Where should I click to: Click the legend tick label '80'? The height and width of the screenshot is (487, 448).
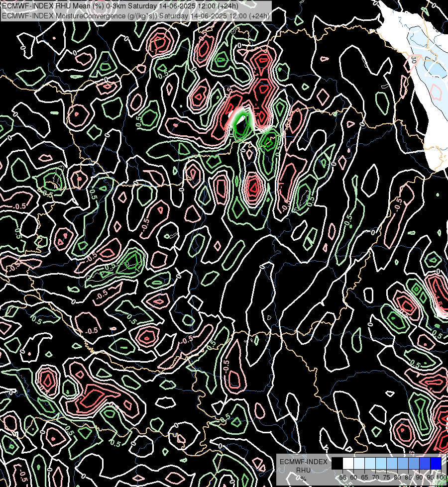click(397, 478)
